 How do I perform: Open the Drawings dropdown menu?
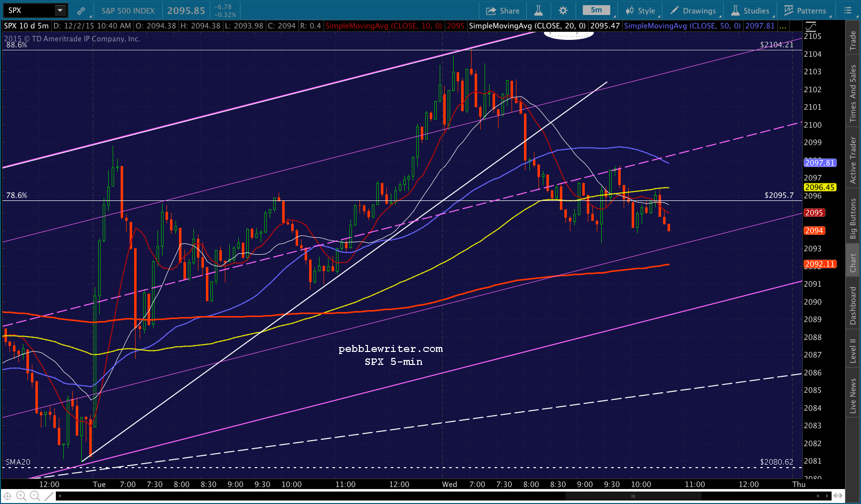point(693,10)
